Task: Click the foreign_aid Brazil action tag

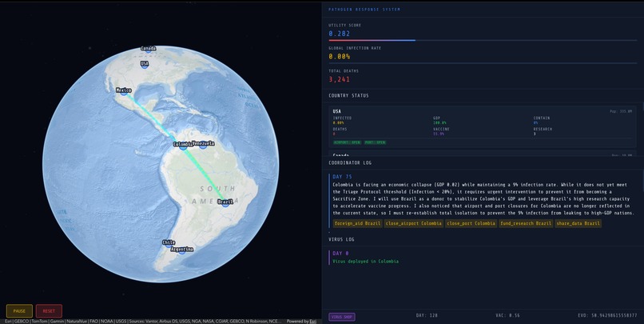Action: point(357,223)
